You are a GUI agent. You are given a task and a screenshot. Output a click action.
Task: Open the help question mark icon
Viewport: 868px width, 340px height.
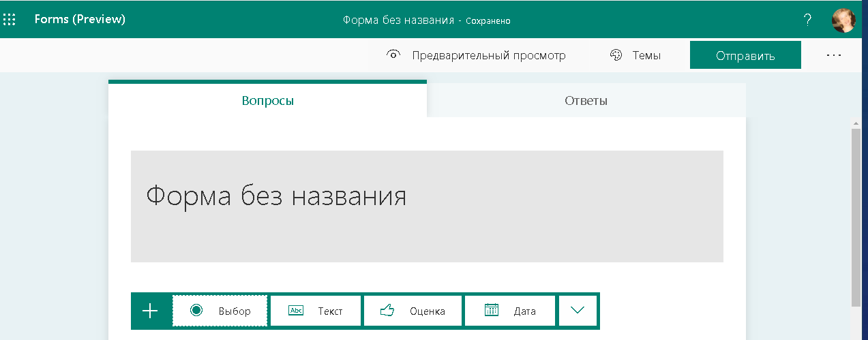[808, 20]
